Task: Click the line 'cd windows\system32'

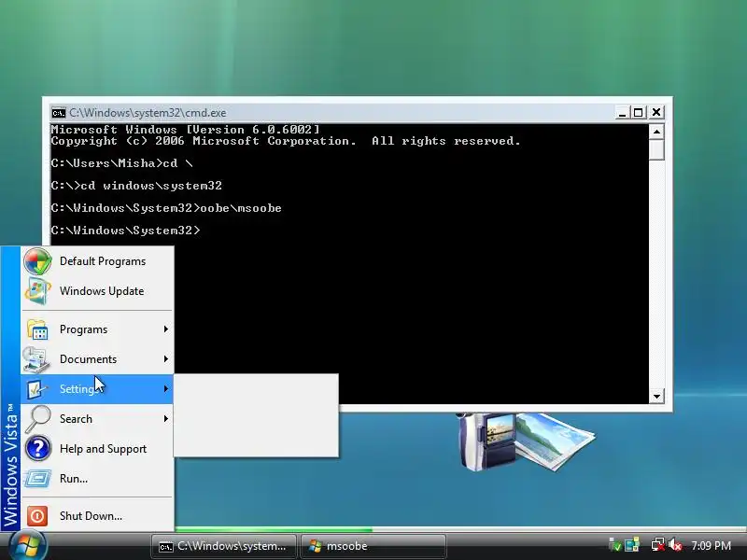Action: click(x=151, y=186)
